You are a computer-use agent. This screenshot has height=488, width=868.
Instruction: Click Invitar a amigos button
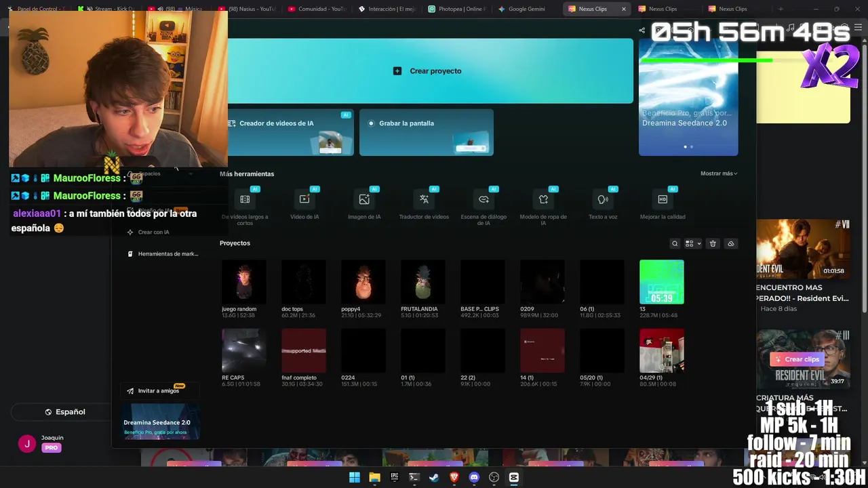pos(159,390)
